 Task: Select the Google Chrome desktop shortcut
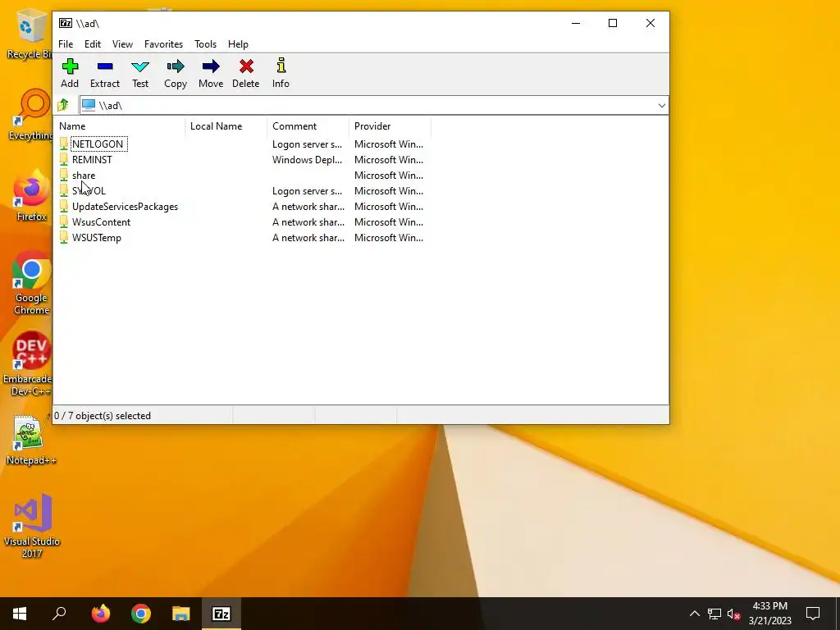(31, 283)
